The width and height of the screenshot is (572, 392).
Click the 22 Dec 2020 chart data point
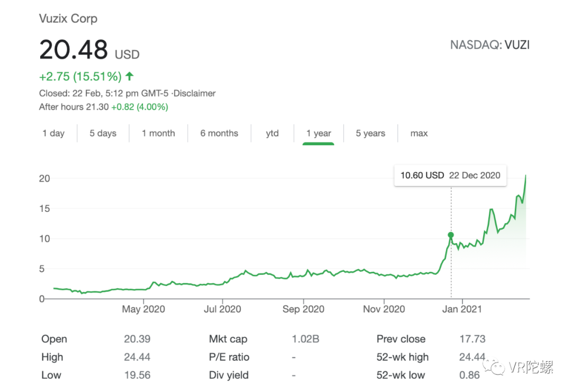[451, 235]
